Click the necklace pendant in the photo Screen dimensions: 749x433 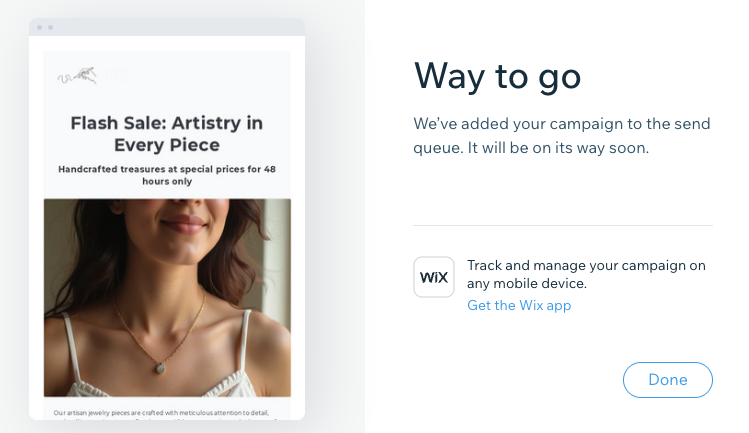pyautogui.click(x=160, y=368)
